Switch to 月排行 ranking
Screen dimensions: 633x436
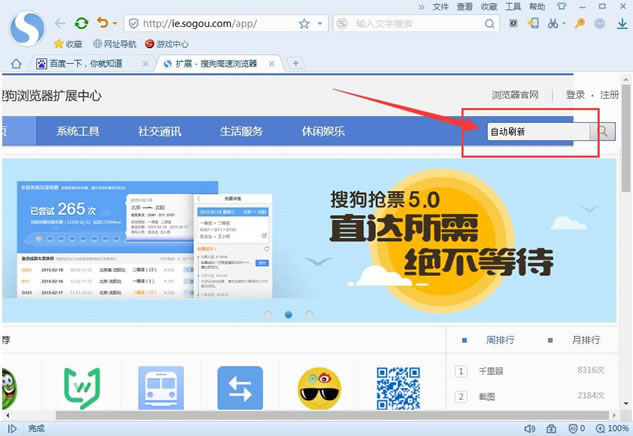pyautogui.click(x=586, y=340)
